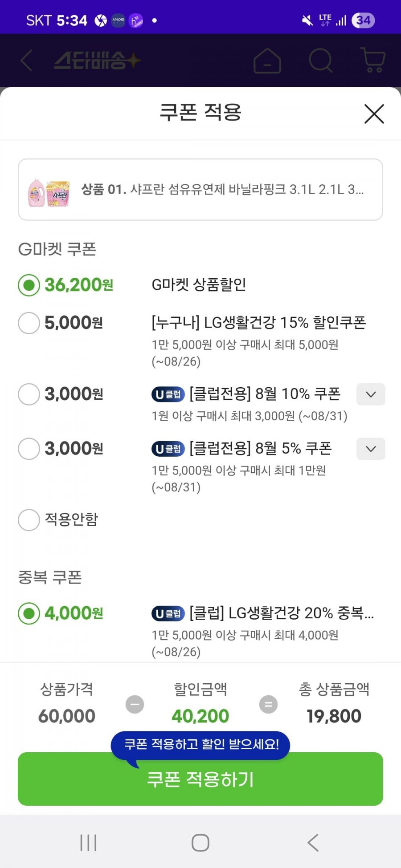
Task: Go back using header arrow icon
Action: click(x=26, y=60)
